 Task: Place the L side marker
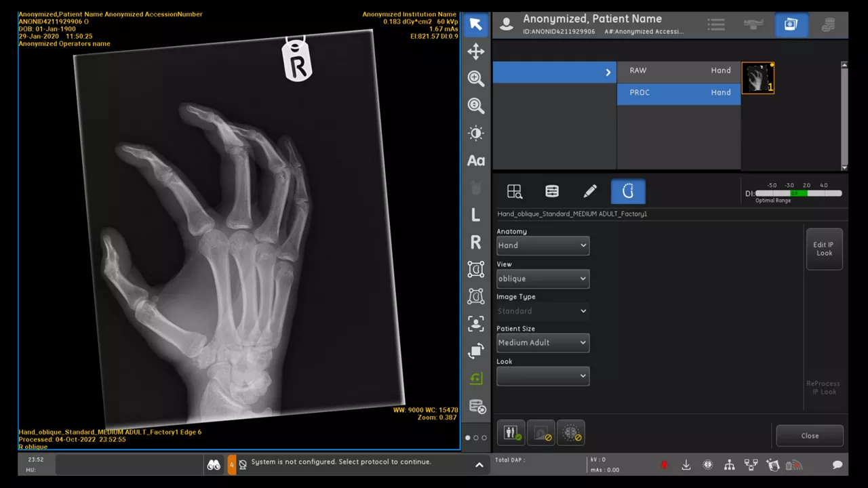click(476, 215)
